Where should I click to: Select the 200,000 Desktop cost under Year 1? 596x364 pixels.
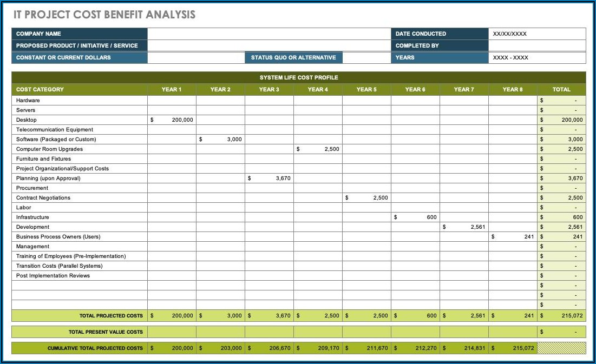[x=172, y=120]
